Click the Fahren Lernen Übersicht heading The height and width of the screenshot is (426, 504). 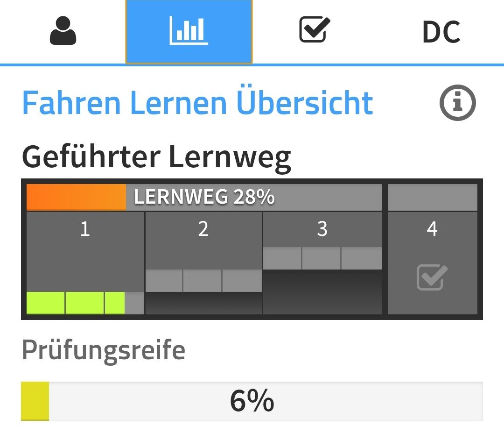pyautogui.click(x=197, y=103)
